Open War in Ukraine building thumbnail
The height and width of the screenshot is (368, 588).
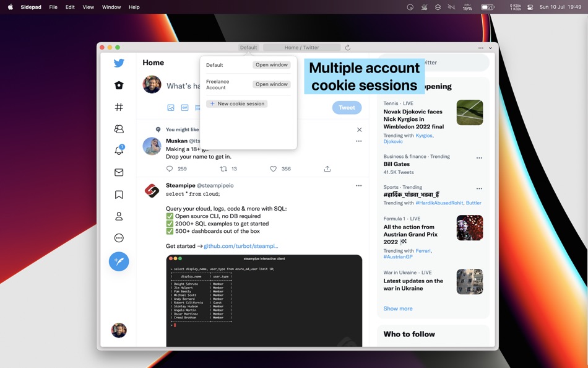click(x=470, y=282)
